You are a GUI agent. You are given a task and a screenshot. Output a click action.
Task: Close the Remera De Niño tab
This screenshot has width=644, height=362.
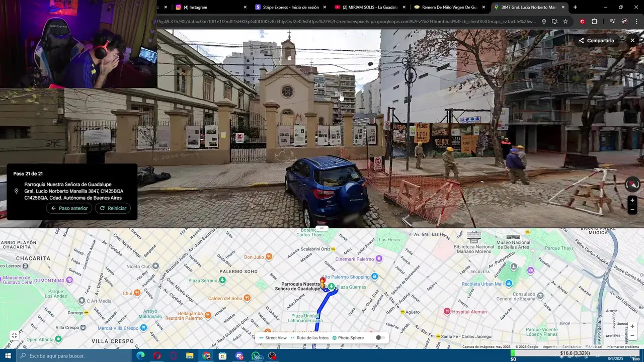484,8
